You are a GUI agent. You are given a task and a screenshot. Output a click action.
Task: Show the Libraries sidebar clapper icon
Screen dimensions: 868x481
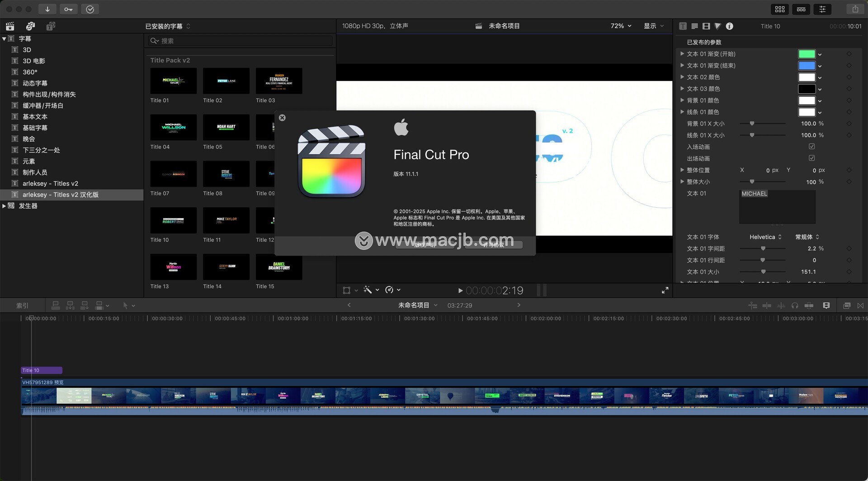10,26
